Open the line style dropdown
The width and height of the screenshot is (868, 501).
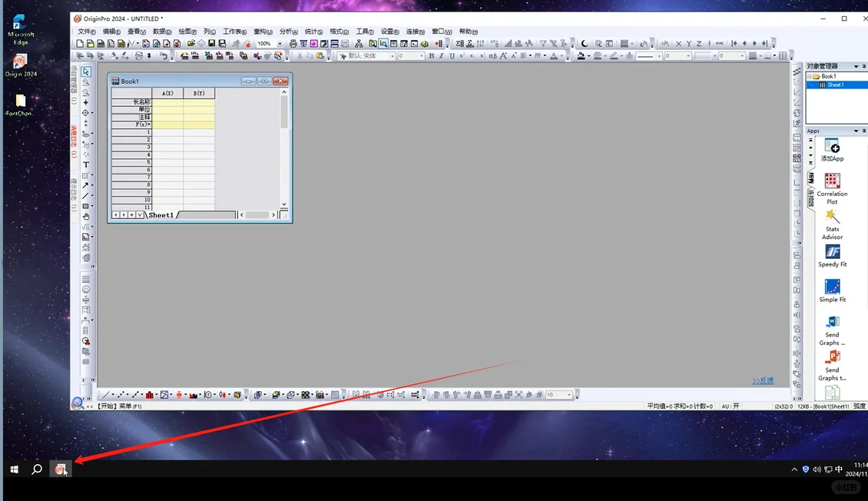pyautogui.click(x=659, y=56)
